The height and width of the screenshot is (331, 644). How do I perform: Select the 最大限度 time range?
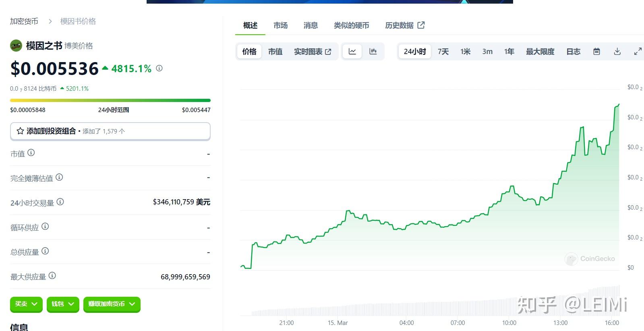[540, 52]
